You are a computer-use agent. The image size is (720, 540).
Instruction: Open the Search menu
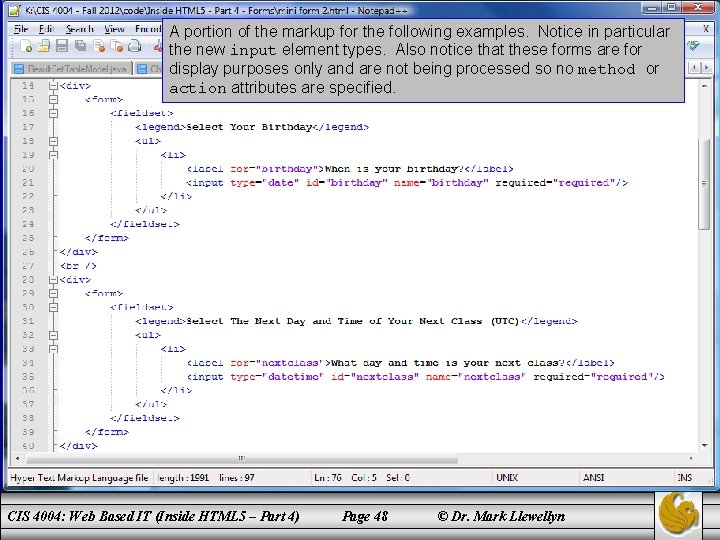coord(79,29)
